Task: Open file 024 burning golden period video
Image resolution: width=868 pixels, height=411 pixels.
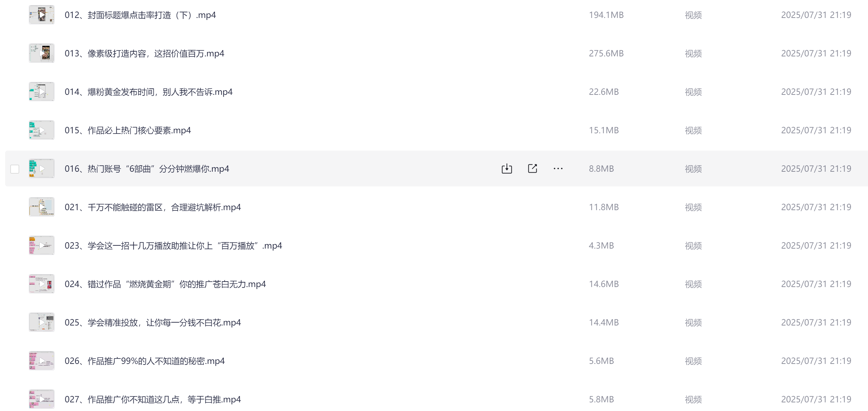Action: click(x=165, y=284)
